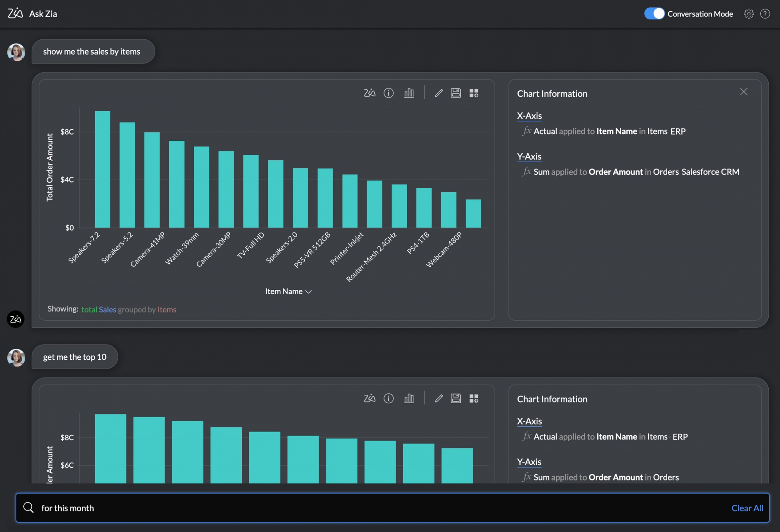The height and width of the screenshot is (532, 780).
Task: Click the edit pencil icon on first chart
Action: (439, 93)
